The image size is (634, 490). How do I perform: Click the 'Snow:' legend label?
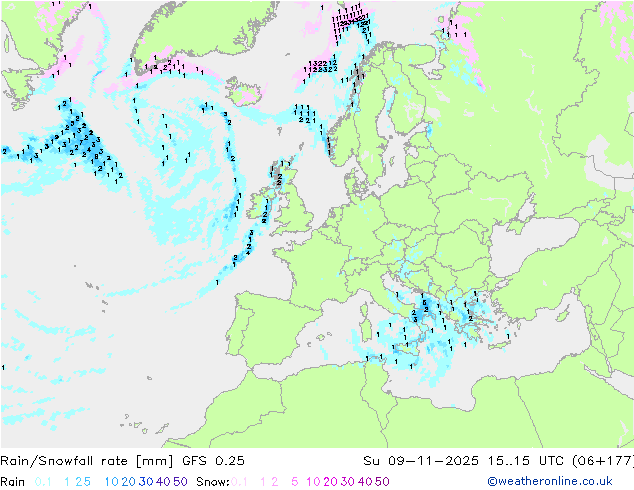[x=213, y=482]
